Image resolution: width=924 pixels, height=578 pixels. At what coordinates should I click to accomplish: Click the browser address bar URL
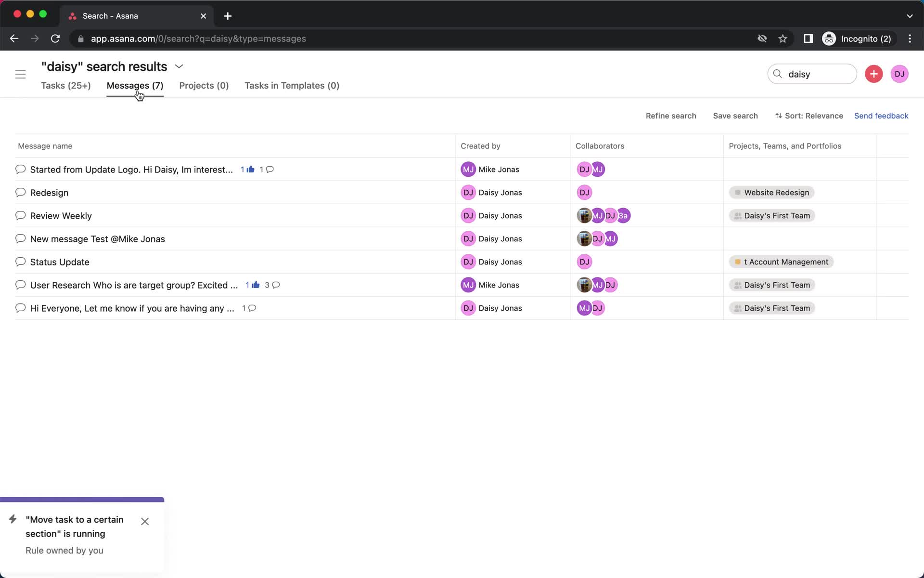(x=198, y=39)
